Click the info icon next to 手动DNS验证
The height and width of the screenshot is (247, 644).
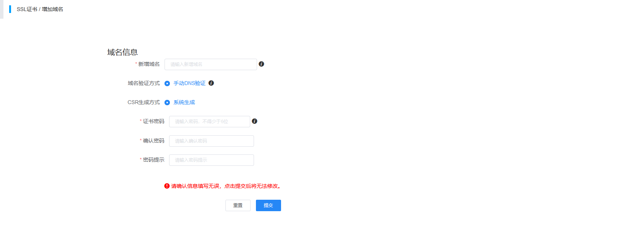coord(211,83)
